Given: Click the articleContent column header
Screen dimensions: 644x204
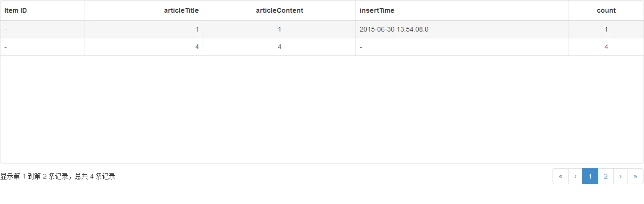Looking at the screenshot, I should 279,10.
